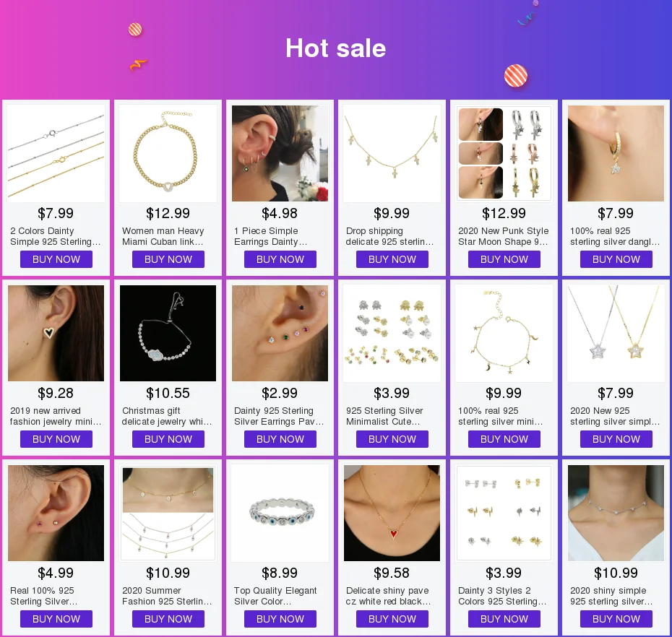Click the $12.99 Punk Style Star Moon earrings image
672x637 pixels.
pos(504,153)
